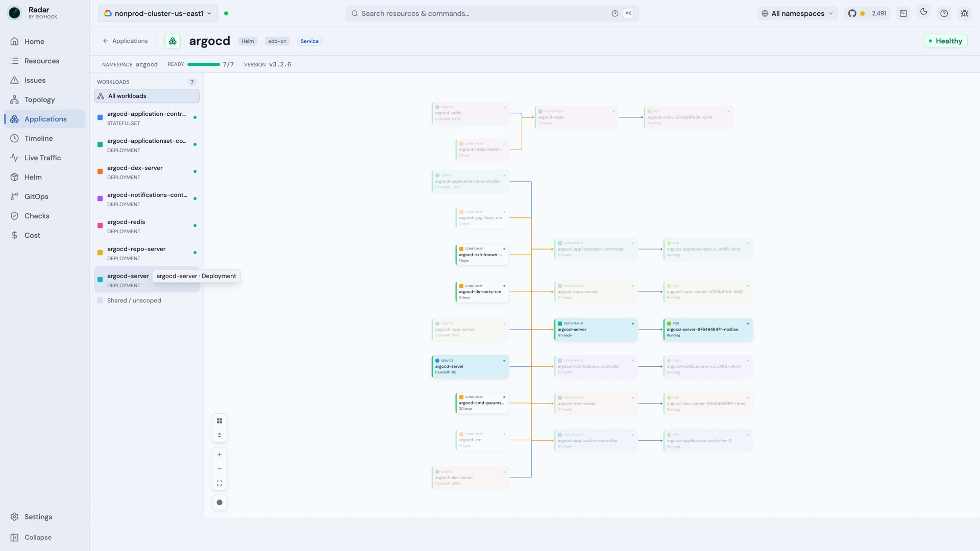The width and height of the screenshot is (980, 551).
Task: Click the Issues warning triangle icon
Action: [14, 80]
